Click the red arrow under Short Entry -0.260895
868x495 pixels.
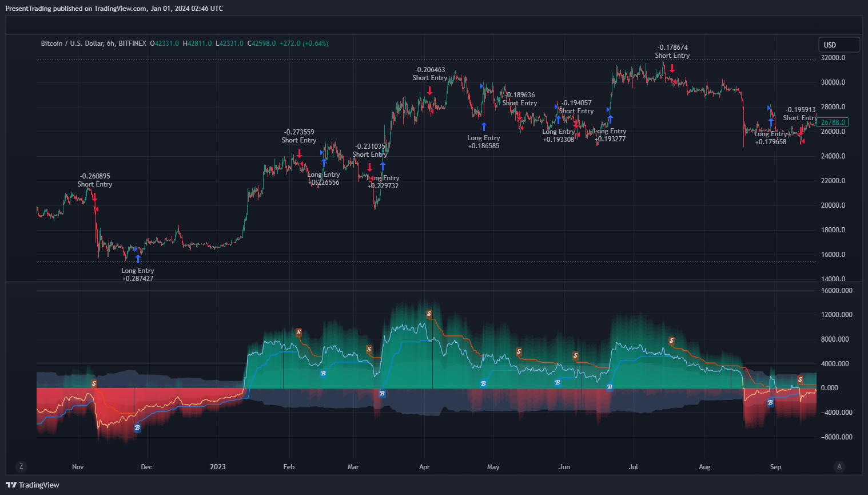pyautogui.click(x=95, y=197)
